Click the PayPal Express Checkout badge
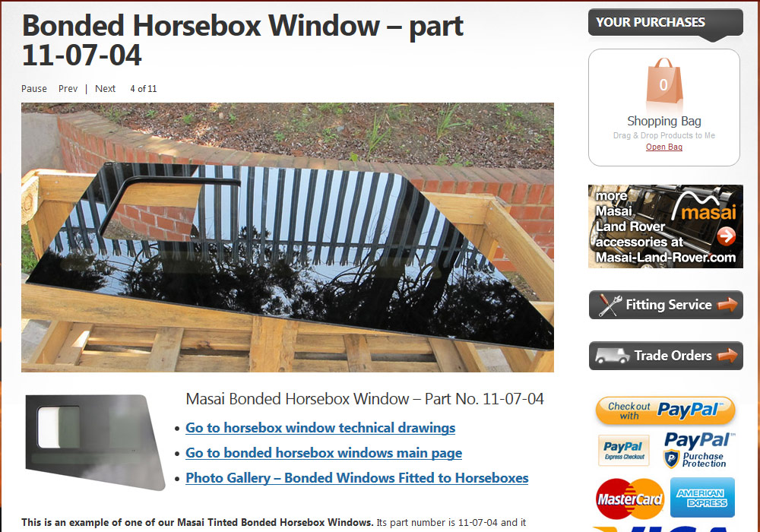Image resolution: width=760 pixels, height=532 pixels. (x=624, y=451)
